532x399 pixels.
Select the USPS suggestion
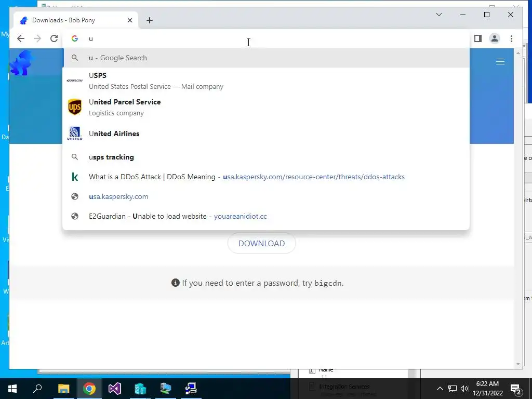click(267, 81)
